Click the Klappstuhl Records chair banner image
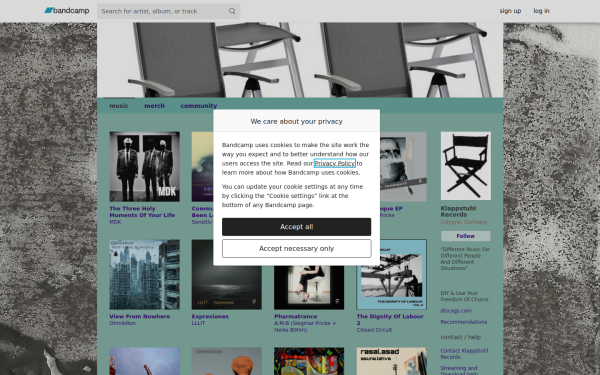 [x=300, y=60]
